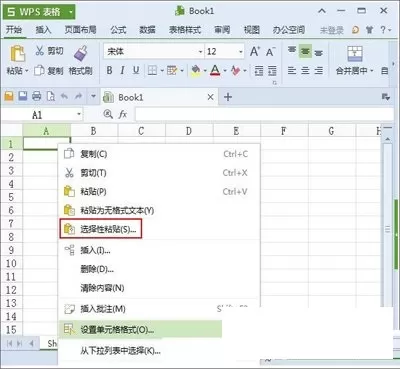The height and width of the screenshot is (369, 400).
Task: Choose 剪切(T) in context menu
Action: coord(159,173)
